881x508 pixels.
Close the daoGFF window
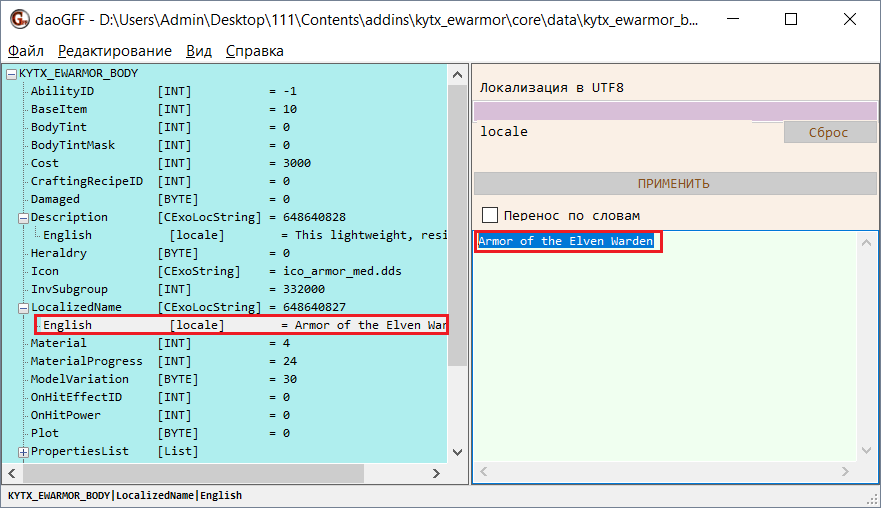(x=850, y=19)
